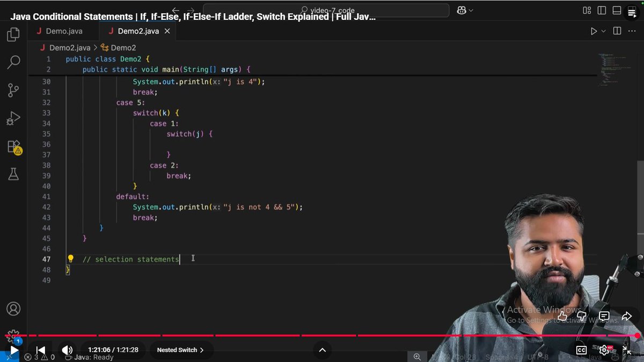Open the Accounts menu in activity bar
Viewport: 644px width, 362px height.
(13, 309)
